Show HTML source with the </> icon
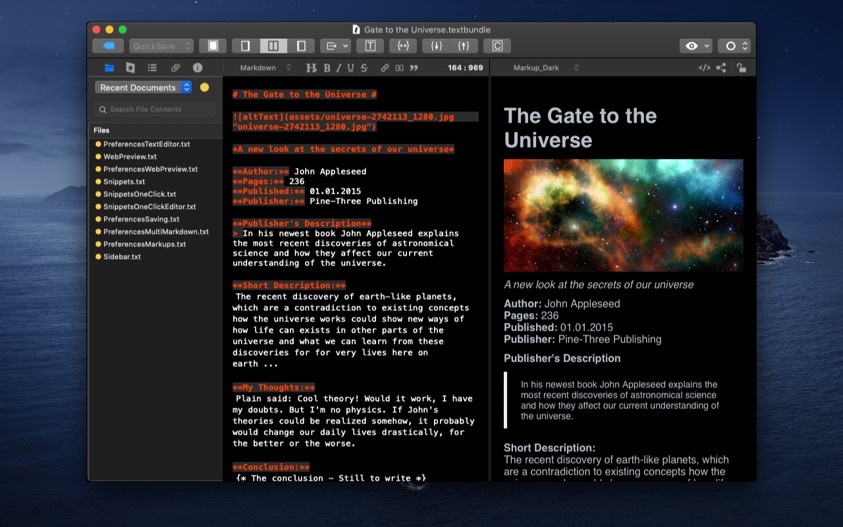Viewport: 843px width, 527px height. pyautogui.click(x=704, y=68)
